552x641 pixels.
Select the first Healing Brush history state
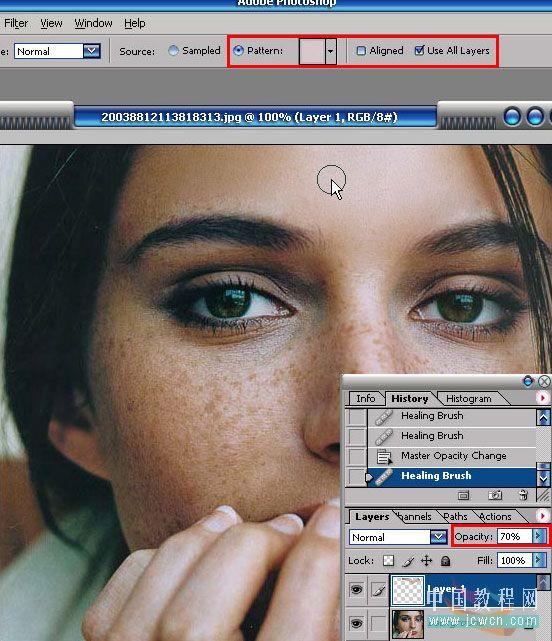click(x=452, y=416)
